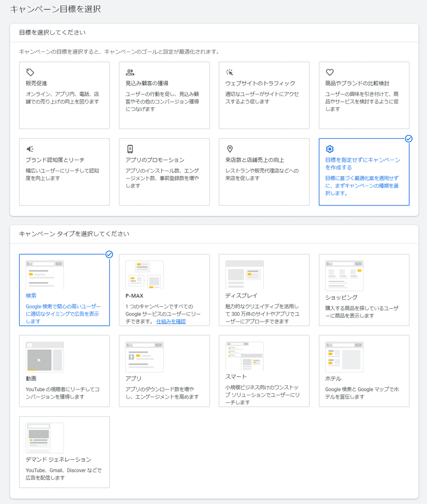The image size is (427, 504).
Task: Open the 仕組みを確認 link
Action: coord(171,321)
